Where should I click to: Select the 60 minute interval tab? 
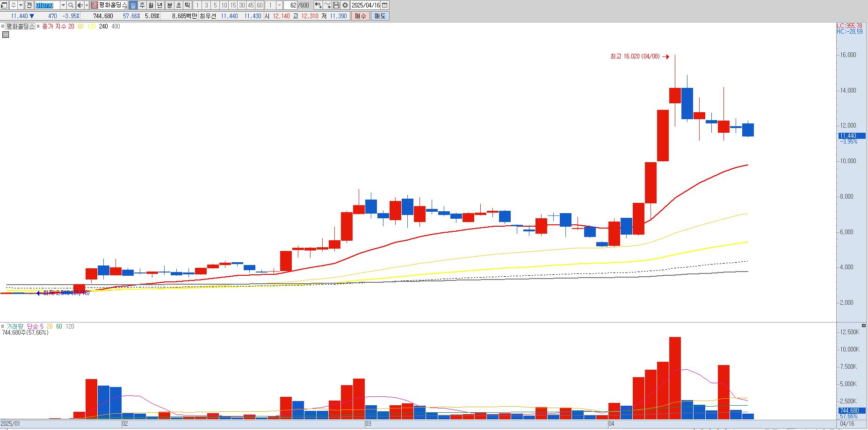(260, 5)
